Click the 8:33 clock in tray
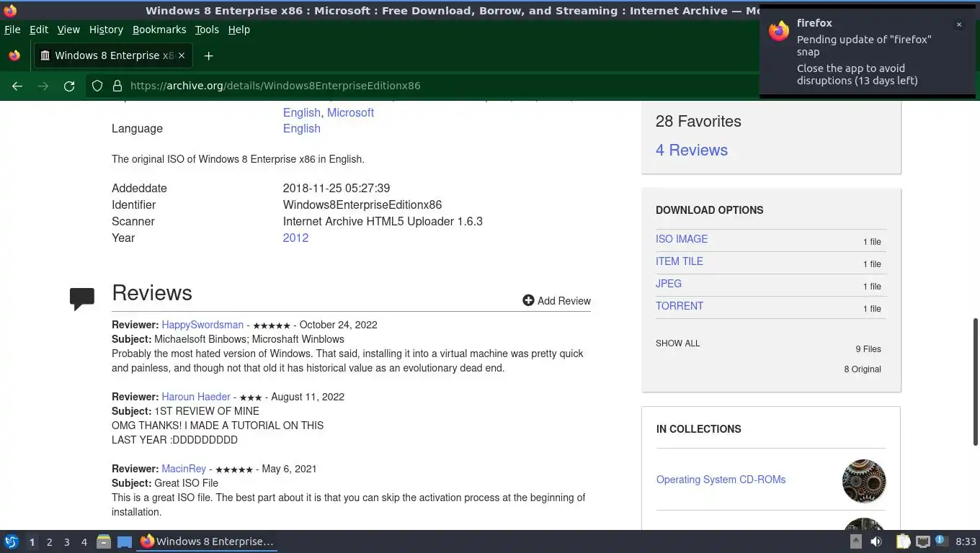Viewport: 980px width, 553px height. [x=966, y=541]
